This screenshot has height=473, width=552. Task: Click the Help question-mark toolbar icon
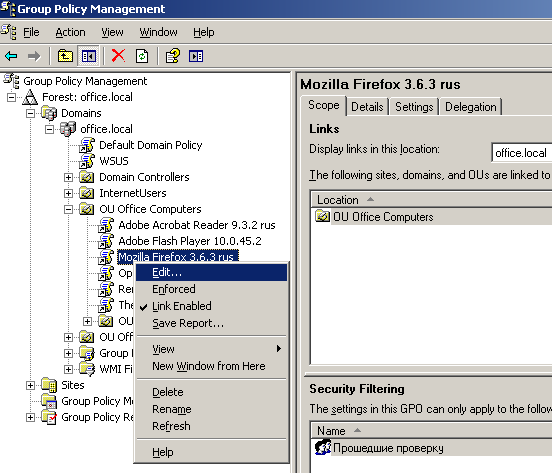click(x=172, y=56)
